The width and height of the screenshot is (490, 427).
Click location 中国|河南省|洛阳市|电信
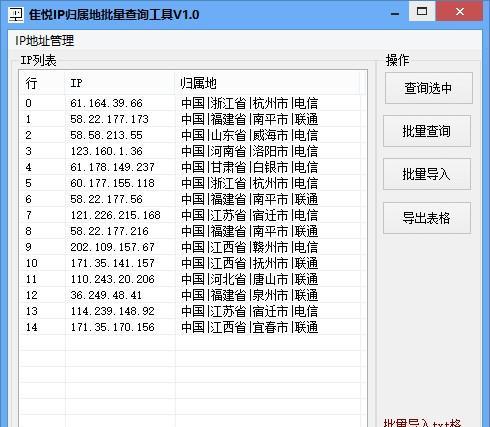tap(250, 151)
